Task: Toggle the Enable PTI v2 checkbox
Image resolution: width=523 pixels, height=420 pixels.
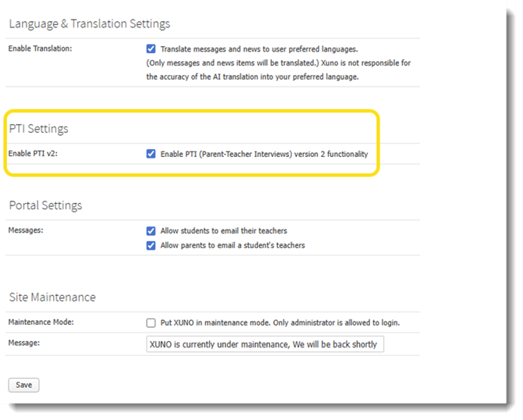Action: (151, 154)
